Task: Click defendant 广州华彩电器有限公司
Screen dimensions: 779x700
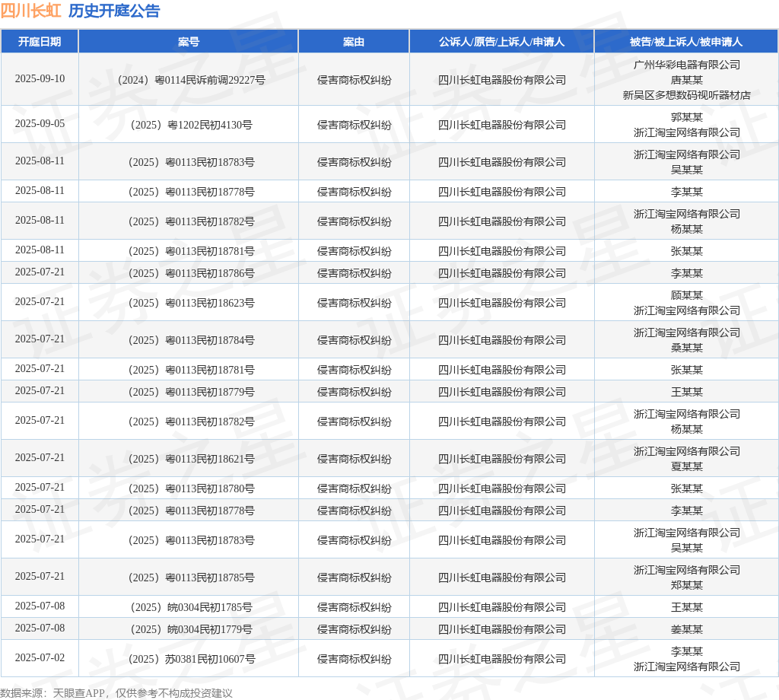Action: point(687,65)
